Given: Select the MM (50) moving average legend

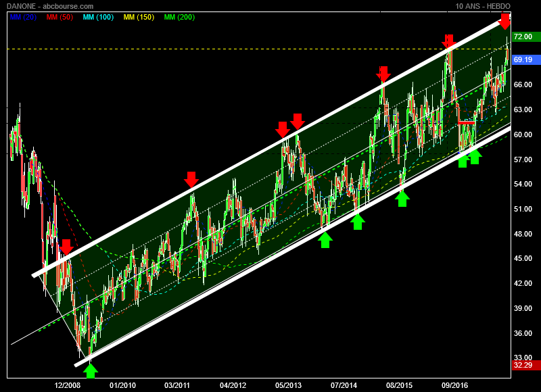Looking at the screenshot, I should coord(60,18).
